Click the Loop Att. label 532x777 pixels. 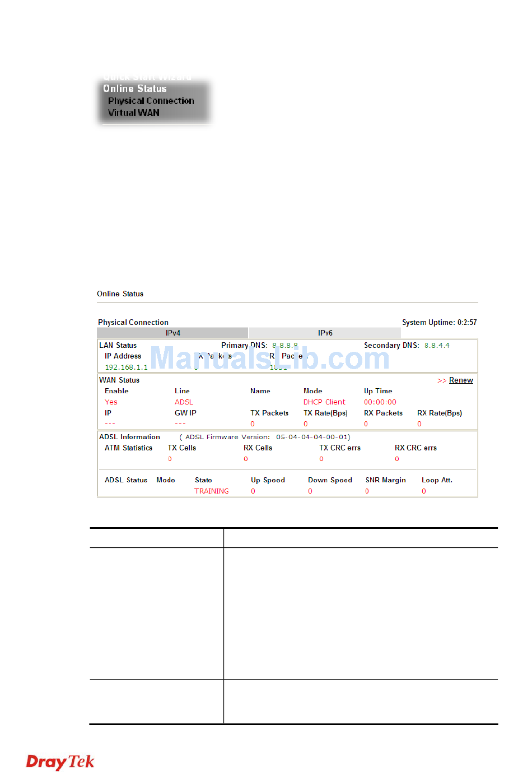point(437,480)
